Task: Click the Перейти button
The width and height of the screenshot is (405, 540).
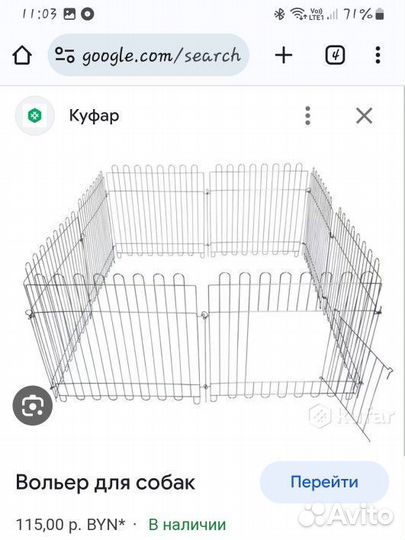Action: pyautogui.click(x=324, y=482)
